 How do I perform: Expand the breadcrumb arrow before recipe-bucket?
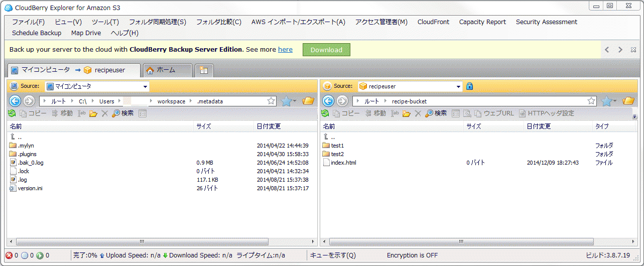click(387, 101)
